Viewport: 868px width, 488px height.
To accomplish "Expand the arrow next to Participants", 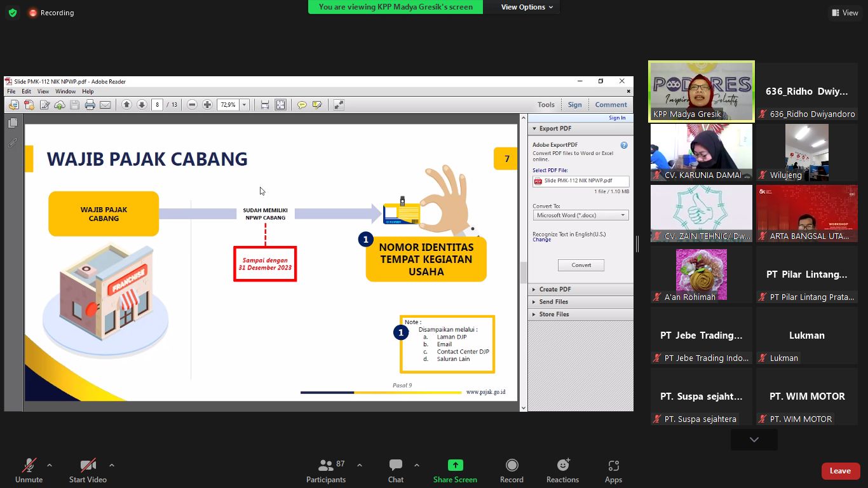I will tap(360, 465).
